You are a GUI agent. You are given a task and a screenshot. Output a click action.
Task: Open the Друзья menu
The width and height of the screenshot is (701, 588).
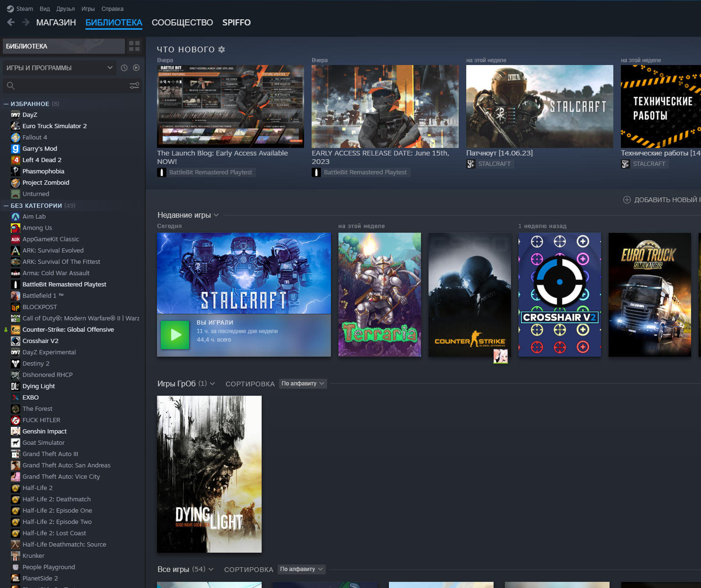click(66, 9)
